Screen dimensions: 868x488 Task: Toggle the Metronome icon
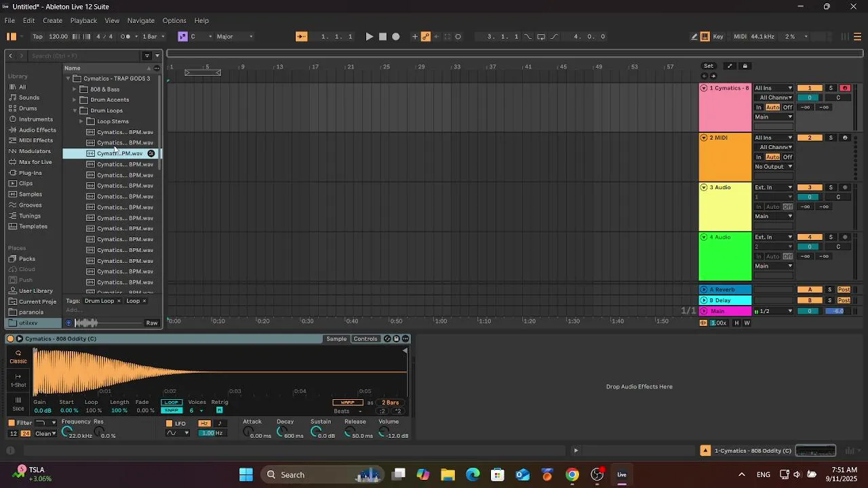point(126,37)
